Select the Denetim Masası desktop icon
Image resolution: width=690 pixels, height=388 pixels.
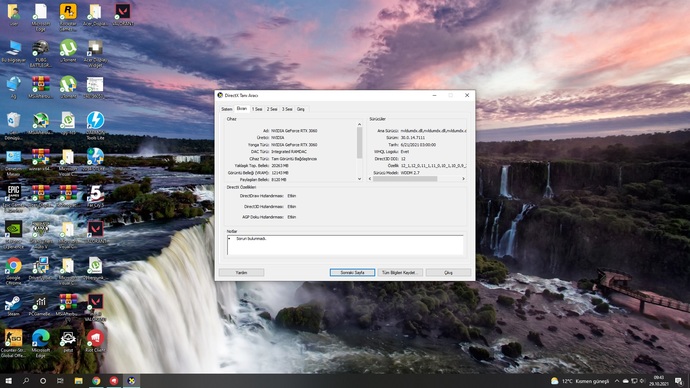coord(13,163)
